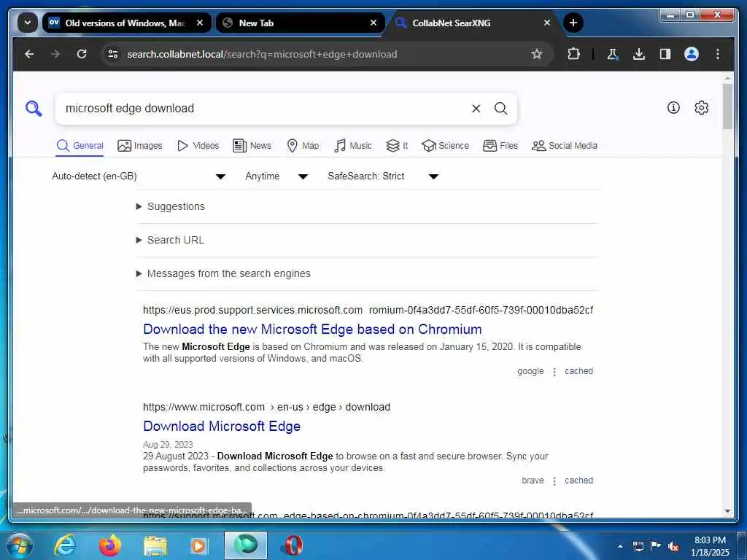Submit search with the magnifier button
Viewport: 747px width, 560px height.
[x=500, y=109]
